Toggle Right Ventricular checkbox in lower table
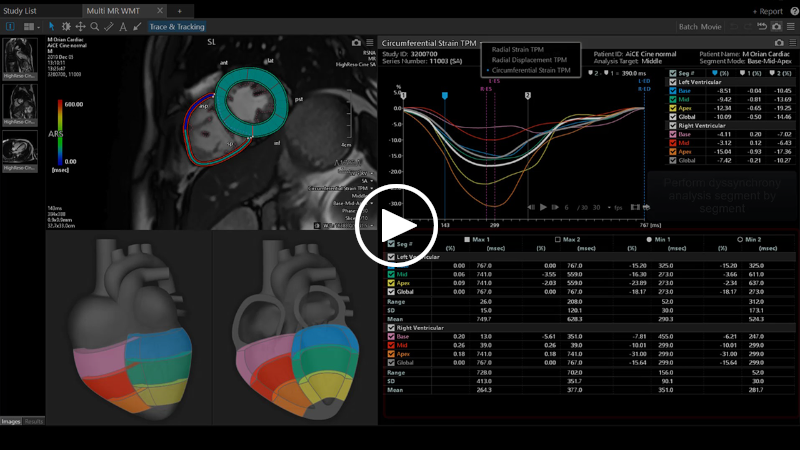 pos(391,328)
